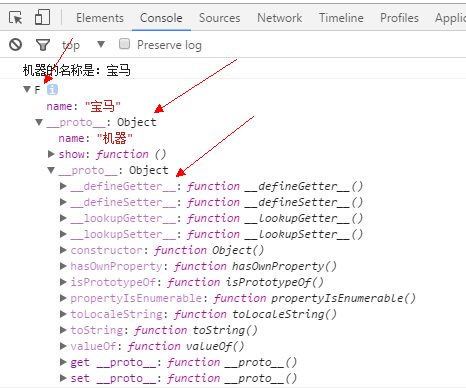
Task: Expand the valueOf function entry
Action: (x=63, y=346)
